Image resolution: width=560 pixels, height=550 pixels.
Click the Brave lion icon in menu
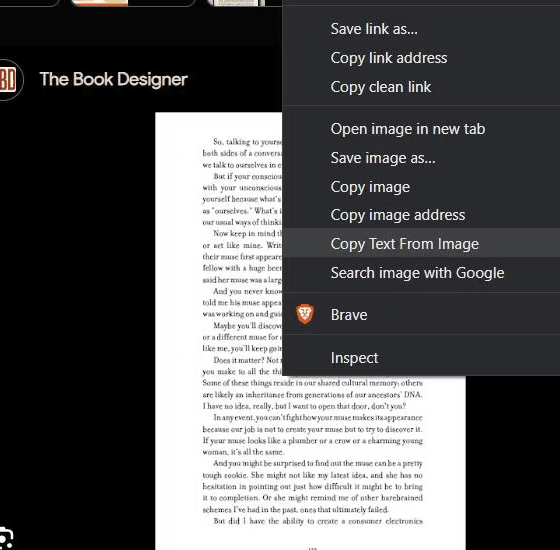pos(305,314)
